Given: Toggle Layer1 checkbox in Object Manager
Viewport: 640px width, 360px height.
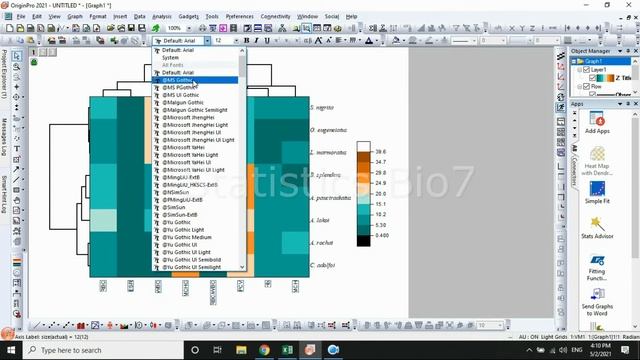Looking at the screenshot, I should tap(586, 70).
